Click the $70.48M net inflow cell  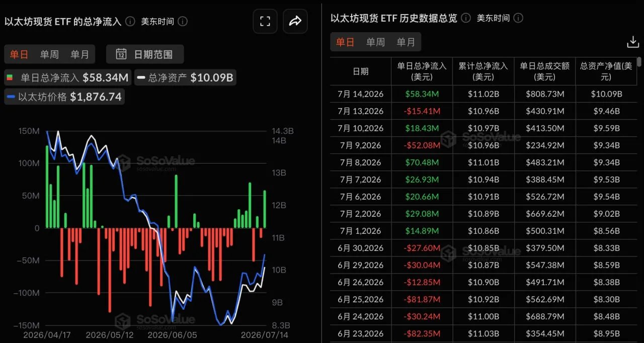(x=422, y=162)
